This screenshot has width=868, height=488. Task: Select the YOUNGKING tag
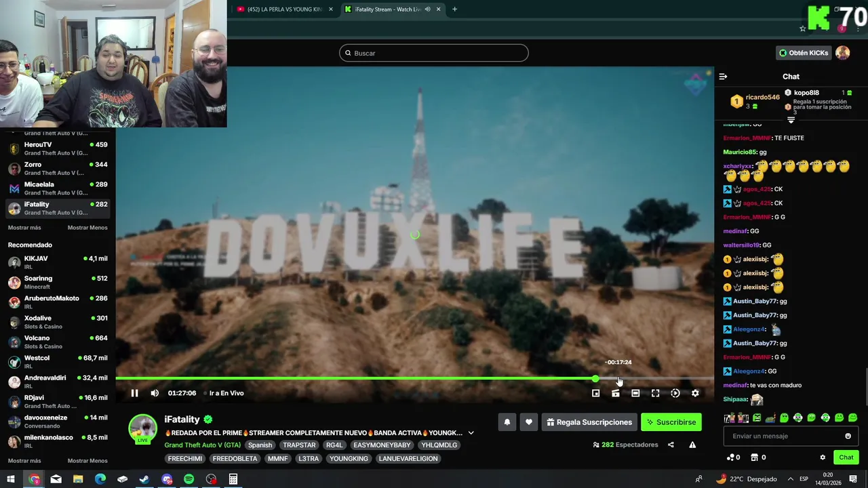(349, 459)
